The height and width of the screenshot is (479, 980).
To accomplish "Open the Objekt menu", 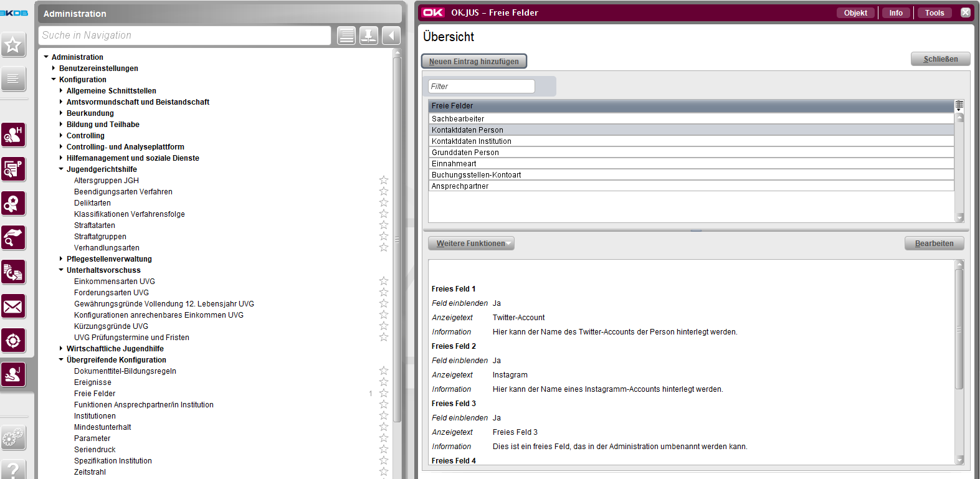I will [855, 12].
